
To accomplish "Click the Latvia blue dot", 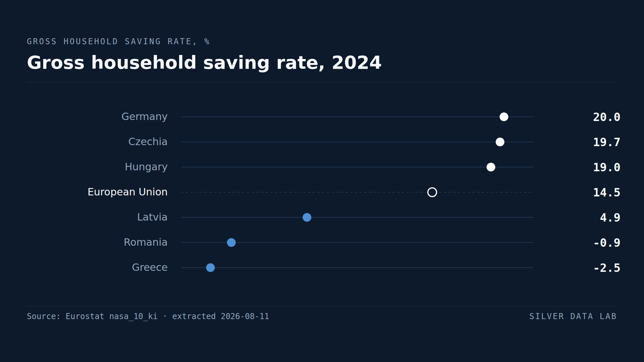I will (x=307, y=217).
